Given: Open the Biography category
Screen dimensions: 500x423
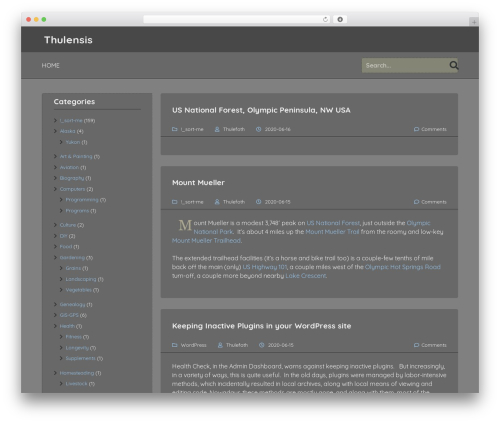Looking at the screenshot, I should pos(72,178).
